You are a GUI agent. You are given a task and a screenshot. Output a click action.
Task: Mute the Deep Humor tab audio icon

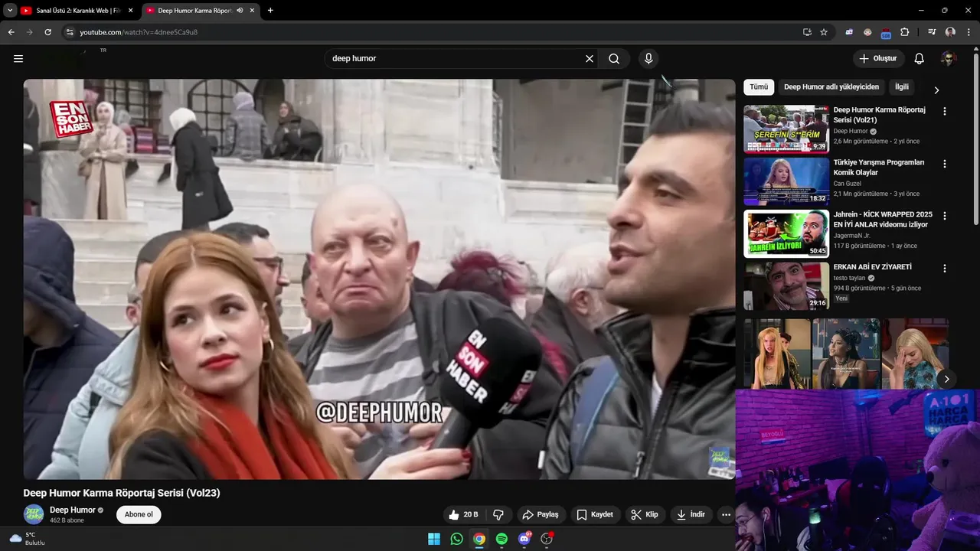(x=240, y=11)
